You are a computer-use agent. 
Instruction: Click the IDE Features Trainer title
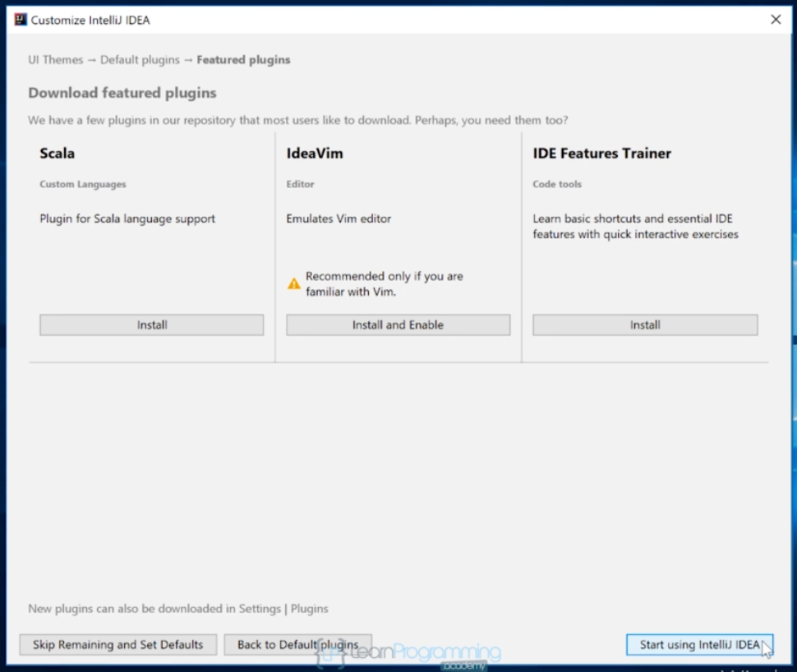pos(601,153)
